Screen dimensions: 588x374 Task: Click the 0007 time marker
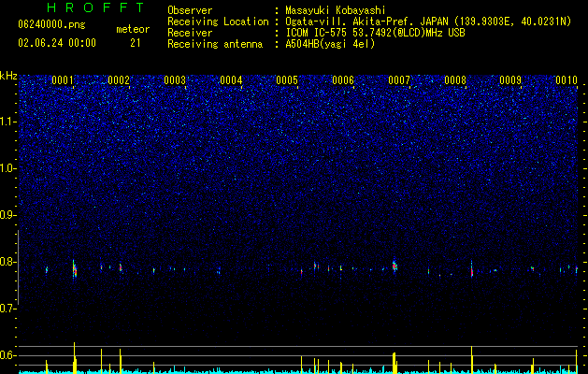(399, 80)
